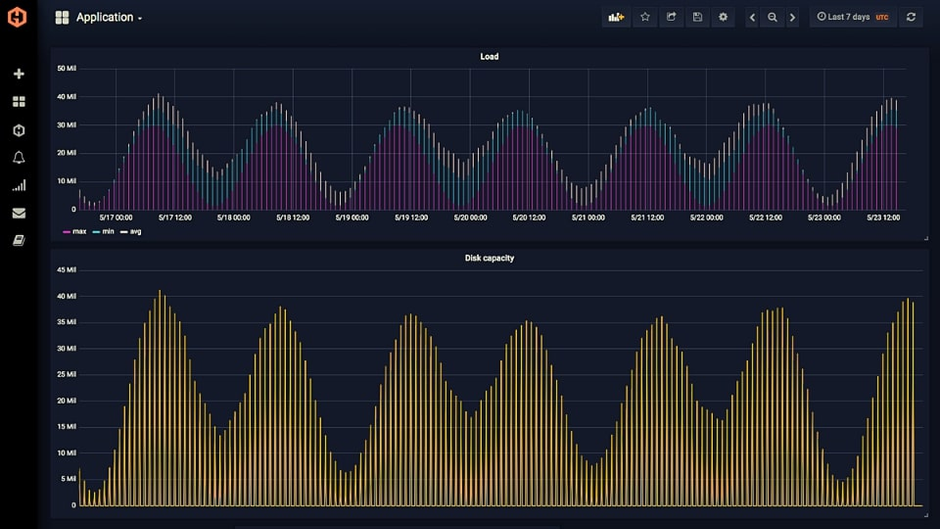Click the plus Create icon in sidebar
The image size is (940, 529).
18,74
